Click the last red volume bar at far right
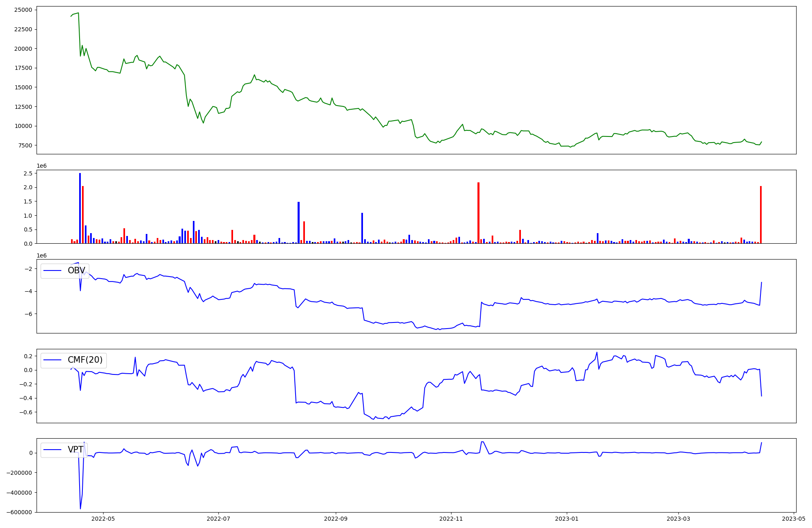812x528 pixels. 760,214
